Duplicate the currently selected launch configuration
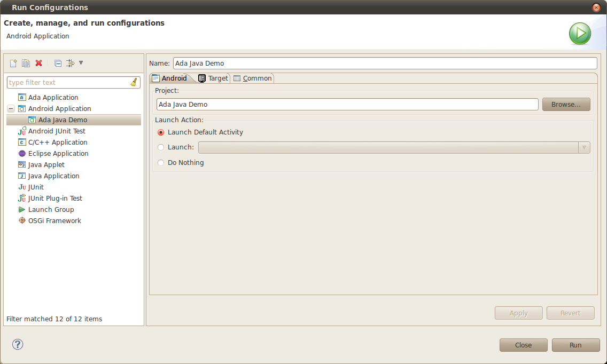 coord(26,63)
